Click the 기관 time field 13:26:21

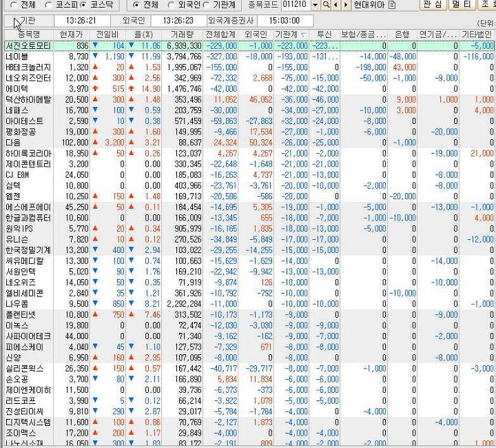point(82,21)
